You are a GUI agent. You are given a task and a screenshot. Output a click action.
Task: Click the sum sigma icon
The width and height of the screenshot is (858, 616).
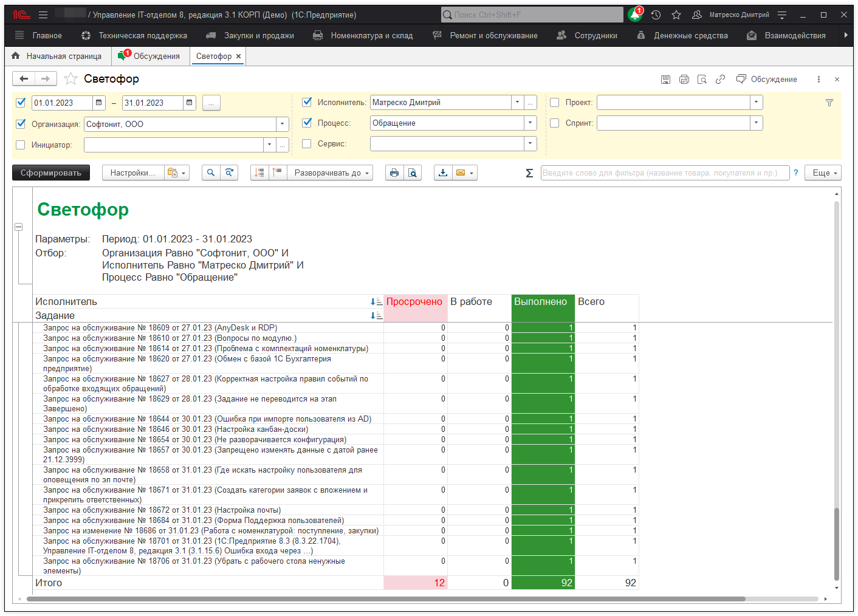coord(529,173)
